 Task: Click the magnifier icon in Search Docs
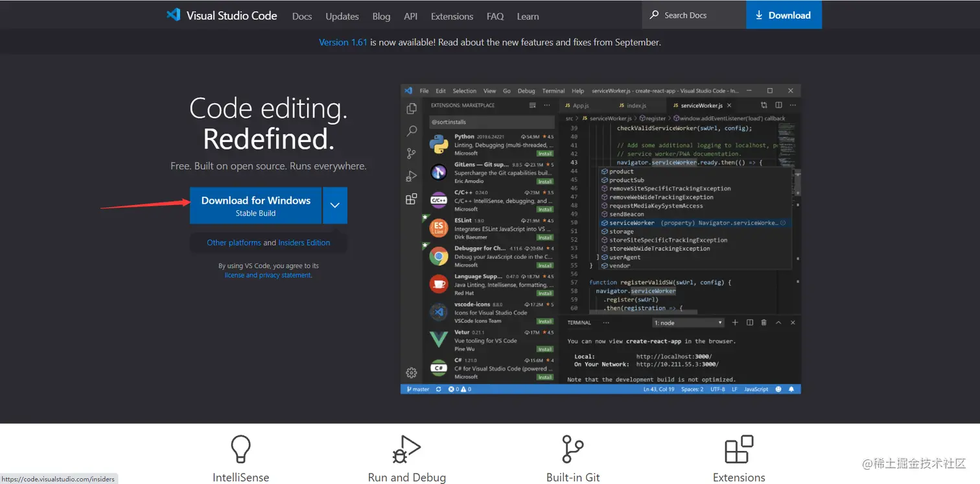[655, 15]
